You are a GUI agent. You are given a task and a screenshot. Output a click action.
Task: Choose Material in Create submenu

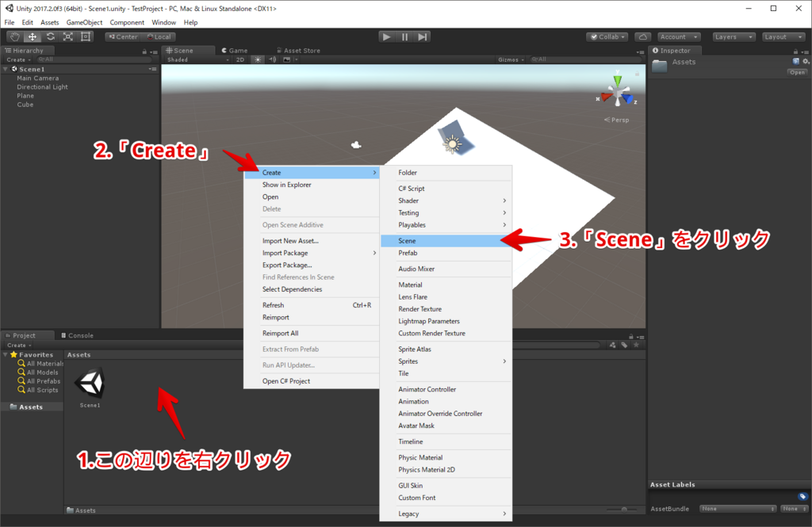[x=446, y=285]
